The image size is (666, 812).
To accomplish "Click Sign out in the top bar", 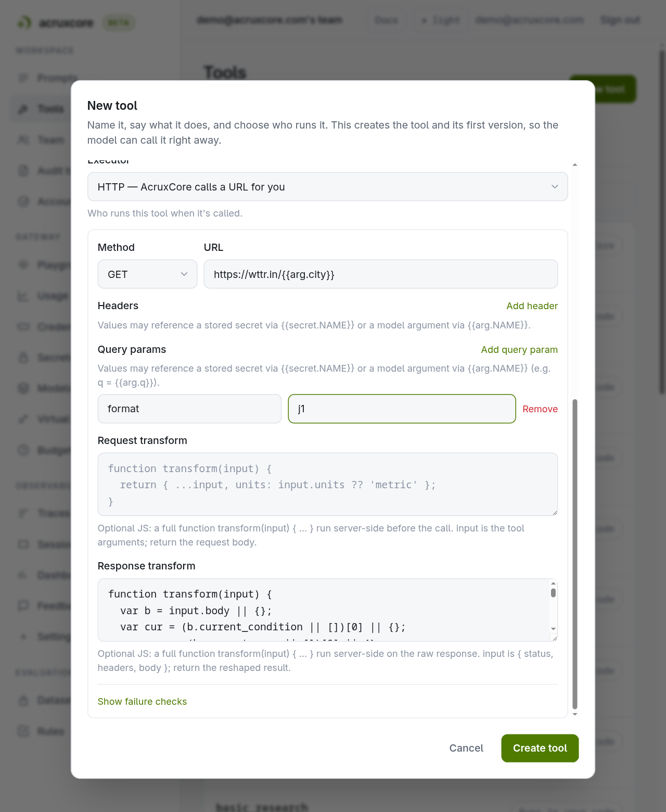I will coord(620,20).
